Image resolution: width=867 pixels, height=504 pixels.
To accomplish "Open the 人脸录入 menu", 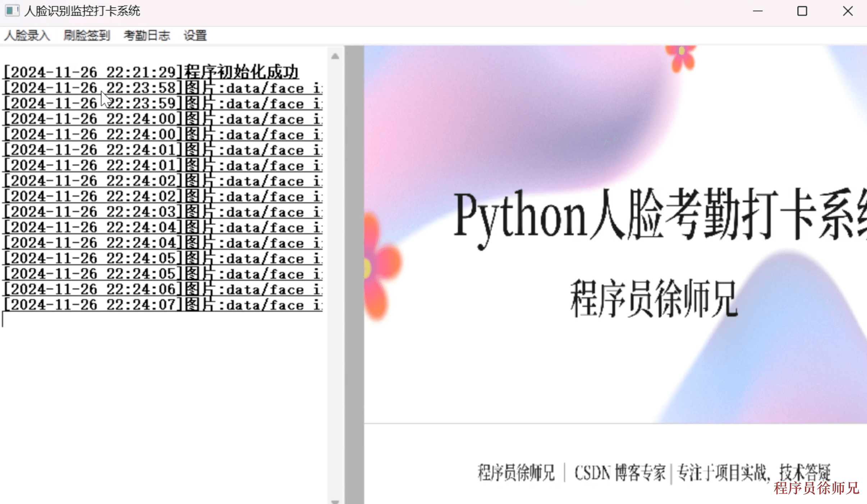I will click(x=27, y=35).
